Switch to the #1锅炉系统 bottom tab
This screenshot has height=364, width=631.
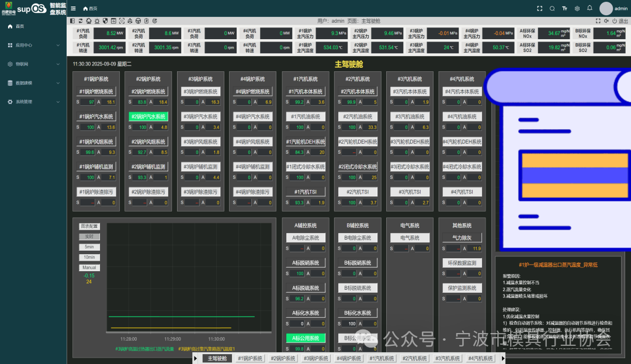tap(250, 358)
